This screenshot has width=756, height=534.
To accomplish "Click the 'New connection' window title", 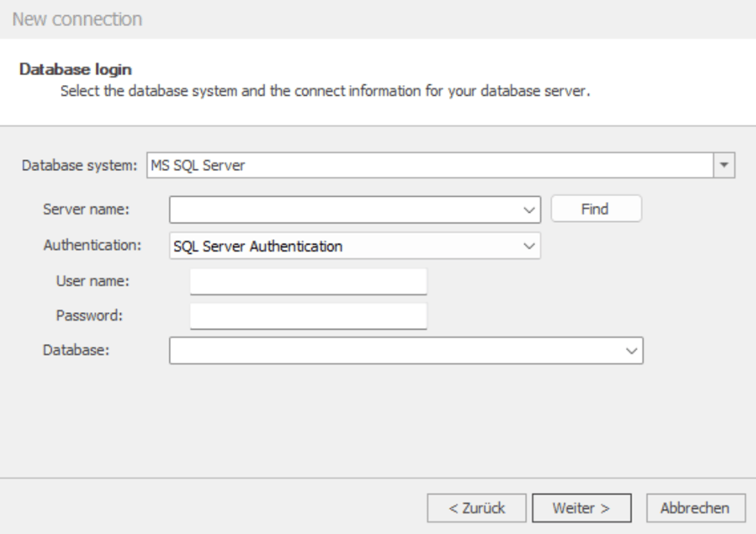I will click(x=77, y=19).
